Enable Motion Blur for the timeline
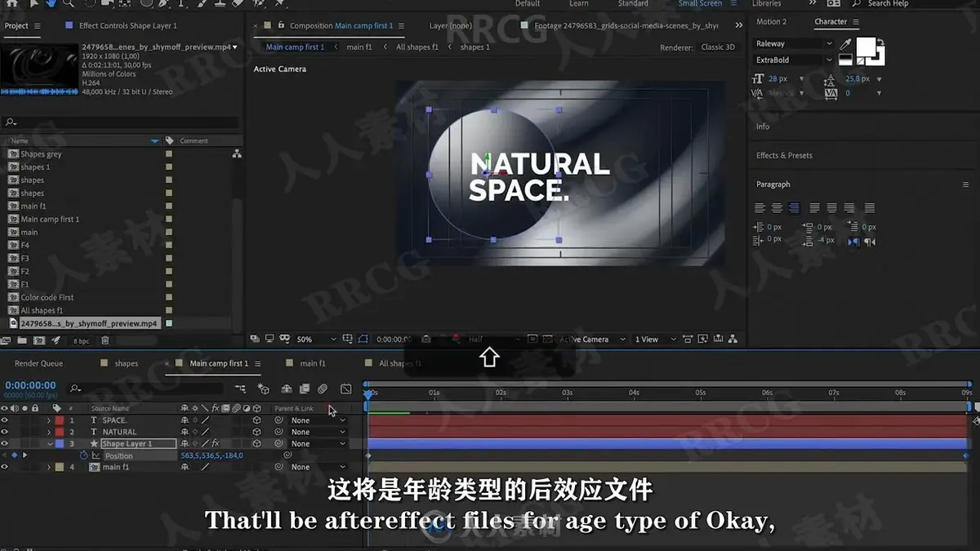Screen dimensions: 980x551 [323, 389]
